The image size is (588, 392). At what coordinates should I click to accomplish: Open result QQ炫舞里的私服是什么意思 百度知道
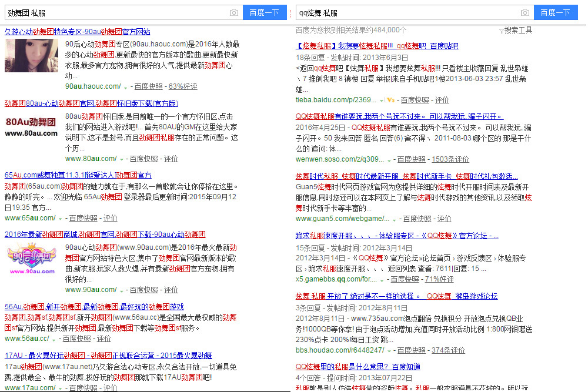358,367
